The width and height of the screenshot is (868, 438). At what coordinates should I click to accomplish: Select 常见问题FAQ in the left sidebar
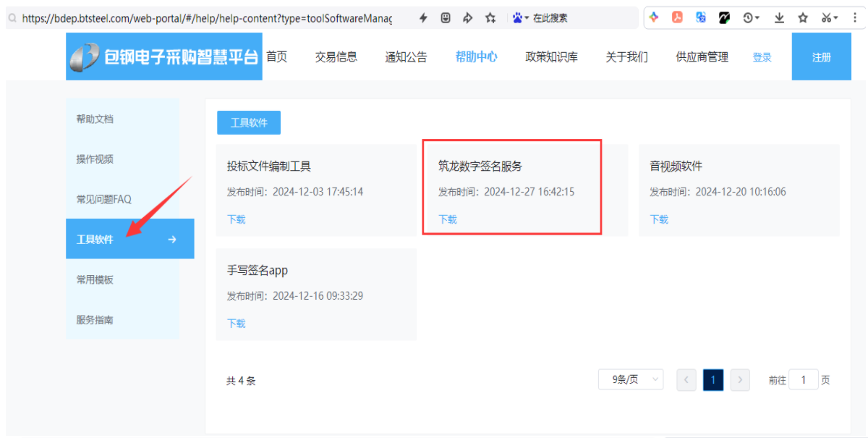point(104,199)
